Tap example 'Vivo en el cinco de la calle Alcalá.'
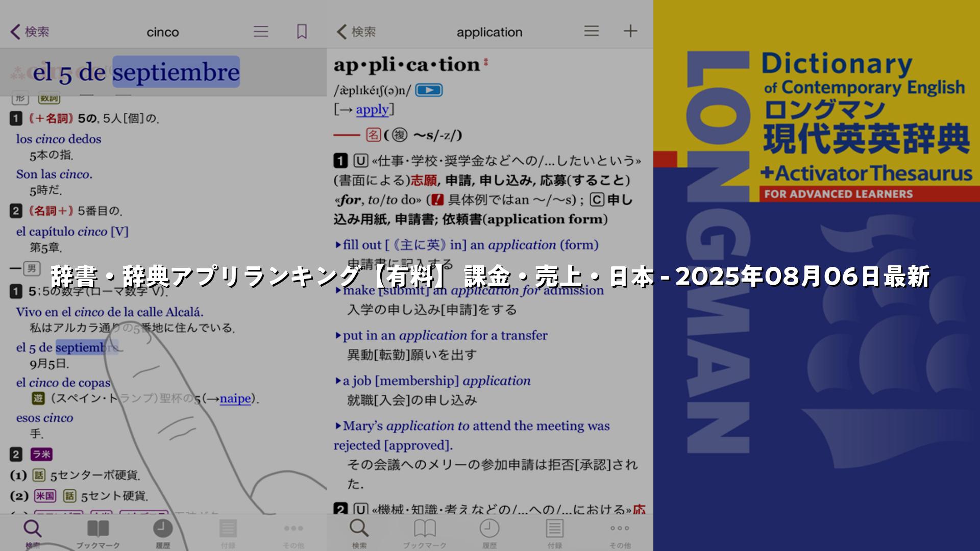This screenshot has width=980, height=551. (x=110, y=312)
